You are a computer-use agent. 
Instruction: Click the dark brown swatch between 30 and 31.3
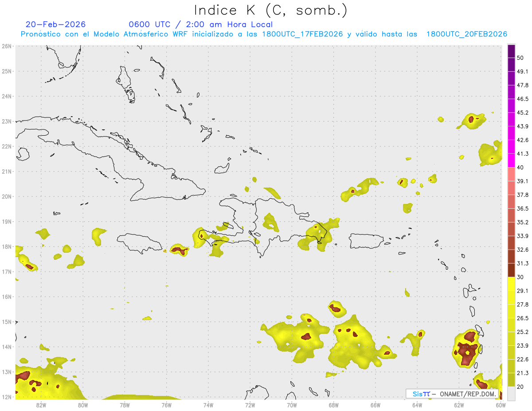(x=511, y=270)
